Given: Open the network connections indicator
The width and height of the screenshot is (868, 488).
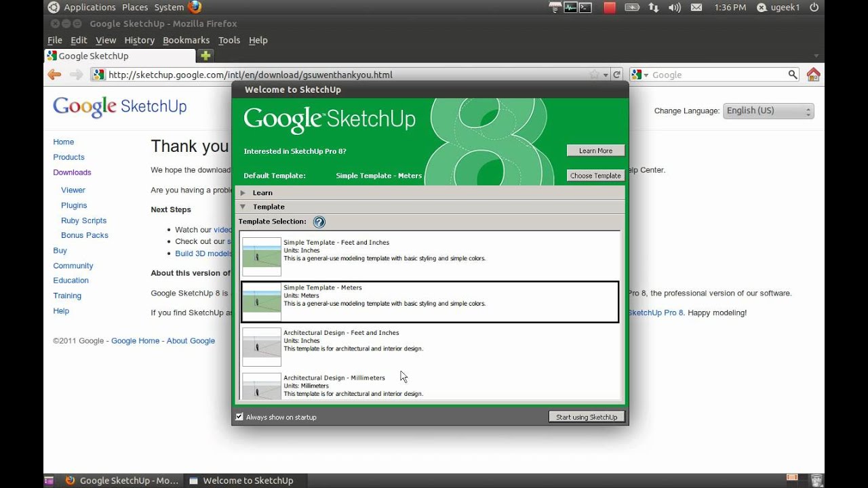Looking at the screenshot, I should coord(654,7).
